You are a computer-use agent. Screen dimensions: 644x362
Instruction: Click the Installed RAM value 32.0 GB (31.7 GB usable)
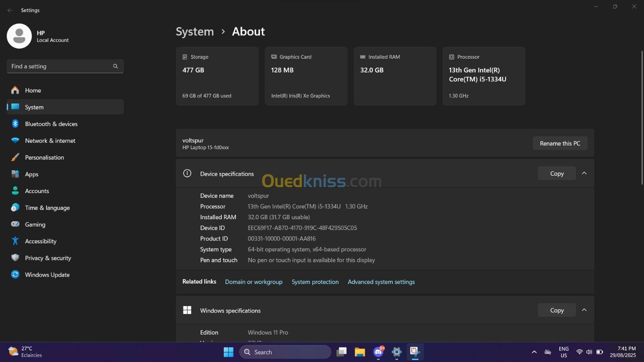(x=279, y=217)
